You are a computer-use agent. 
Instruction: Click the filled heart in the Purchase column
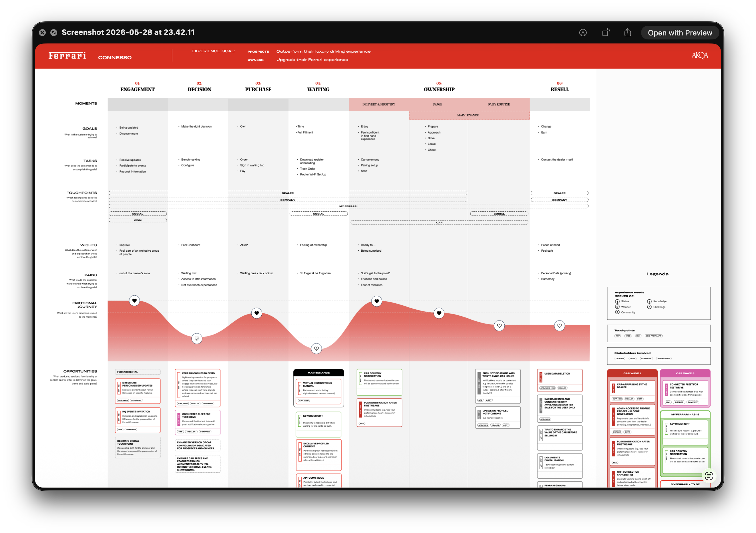[x=257, y=313]
